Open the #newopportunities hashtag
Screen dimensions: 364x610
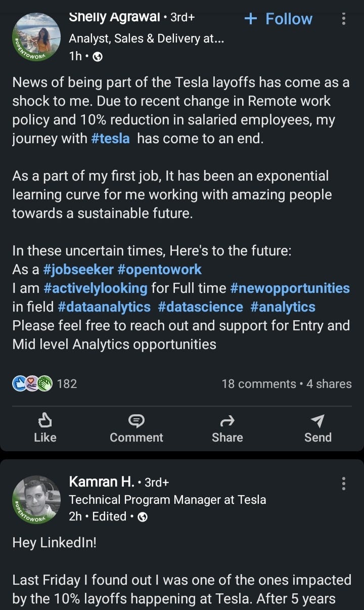tap(290, 288)
